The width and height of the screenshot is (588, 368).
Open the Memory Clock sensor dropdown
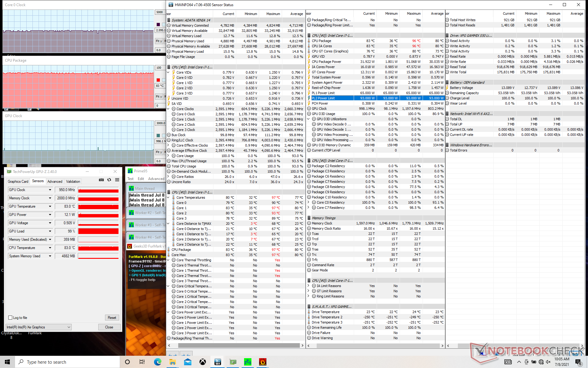point(50,198)
